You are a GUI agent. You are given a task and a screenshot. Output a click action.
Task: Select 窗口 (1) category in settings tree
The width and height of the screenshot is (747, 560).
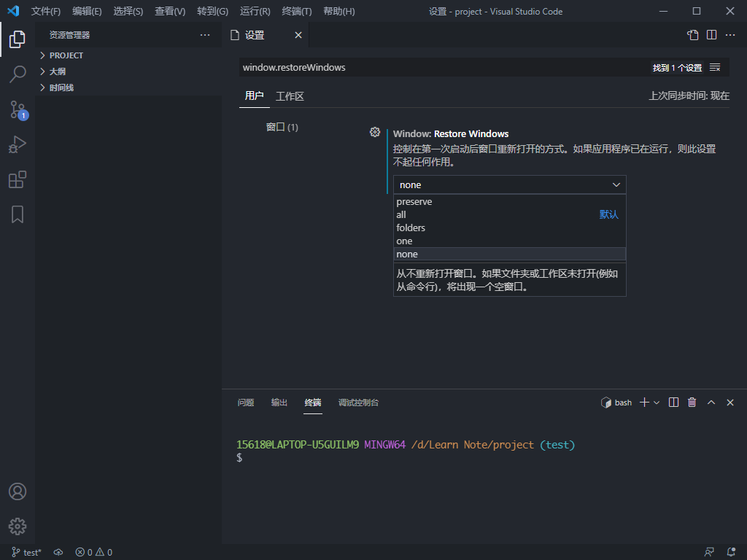point(282,127)
